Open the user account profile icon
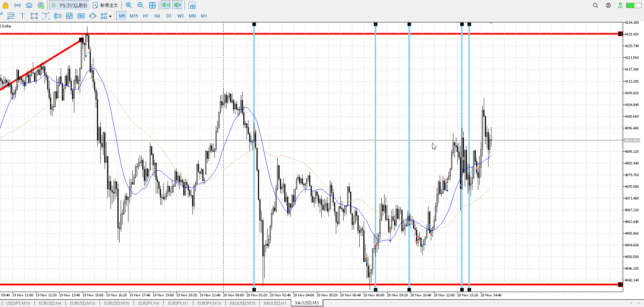The image size is (644, 307). (608, 5)
